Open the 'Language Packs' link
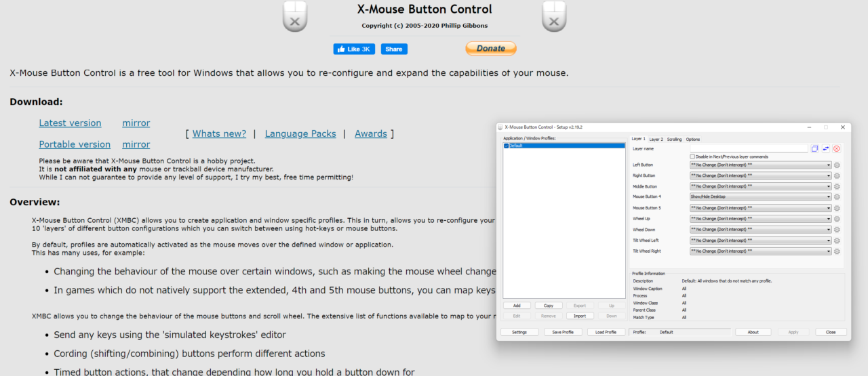 [300, 134]
